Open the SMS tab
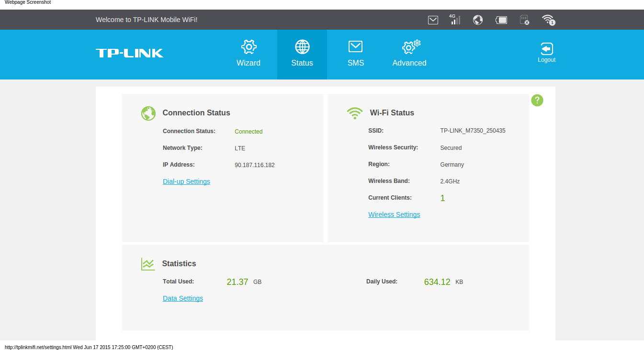This screenshot has width=644, height=350. click(356, 54)
